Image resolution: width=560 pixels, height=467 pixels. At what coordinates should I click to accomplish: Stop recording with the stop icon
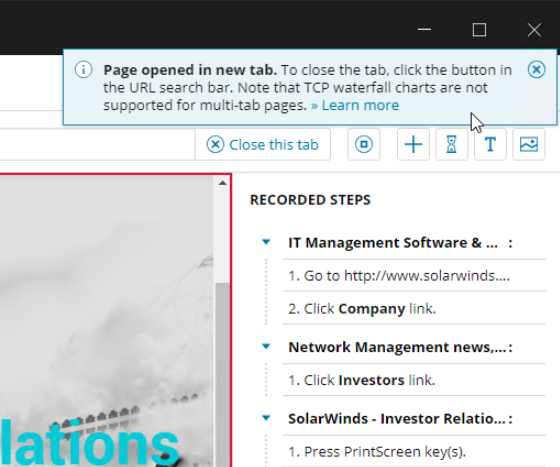[x=364, y=145]
